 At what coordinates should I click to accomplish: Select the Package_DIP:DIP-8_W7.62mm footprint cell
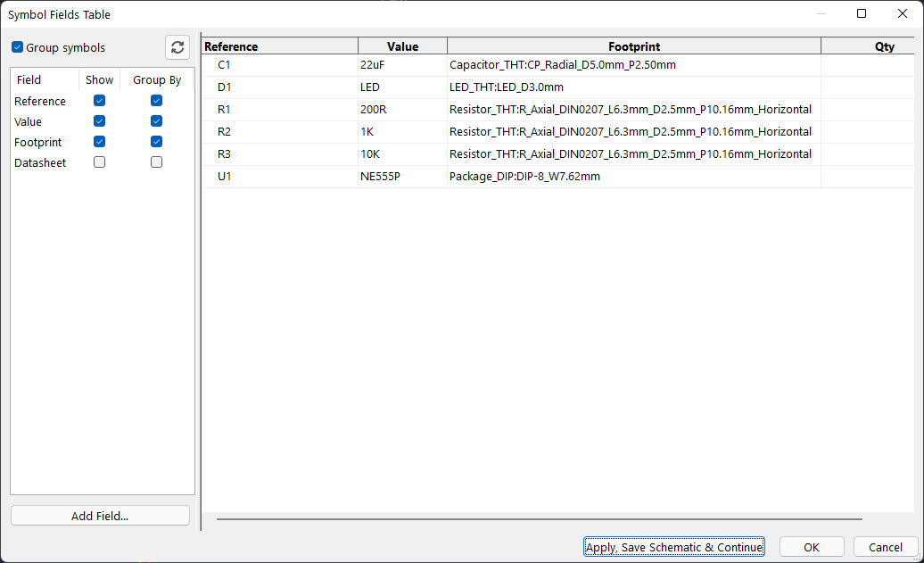pos(634,177)
